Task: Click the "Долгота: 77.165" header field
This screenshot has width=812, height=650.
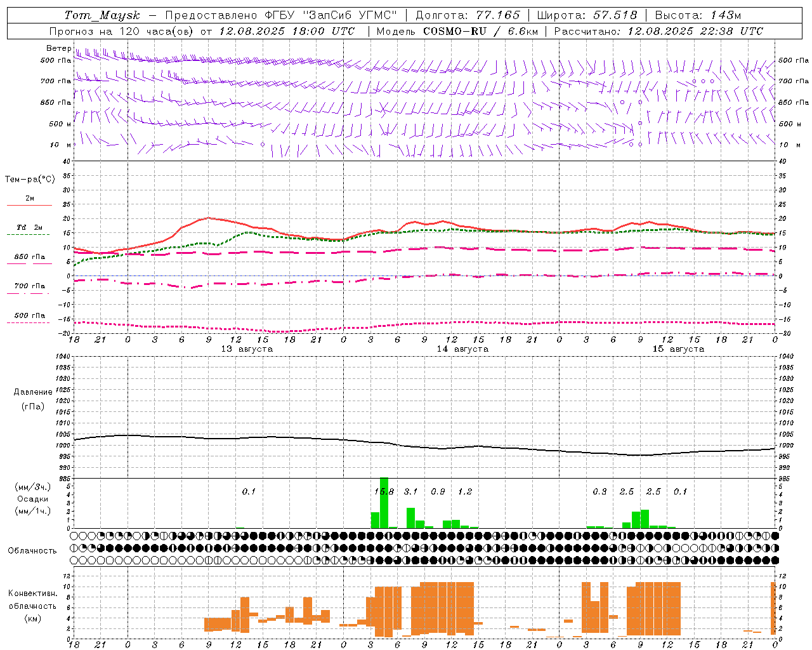Action: pos(468,15)
